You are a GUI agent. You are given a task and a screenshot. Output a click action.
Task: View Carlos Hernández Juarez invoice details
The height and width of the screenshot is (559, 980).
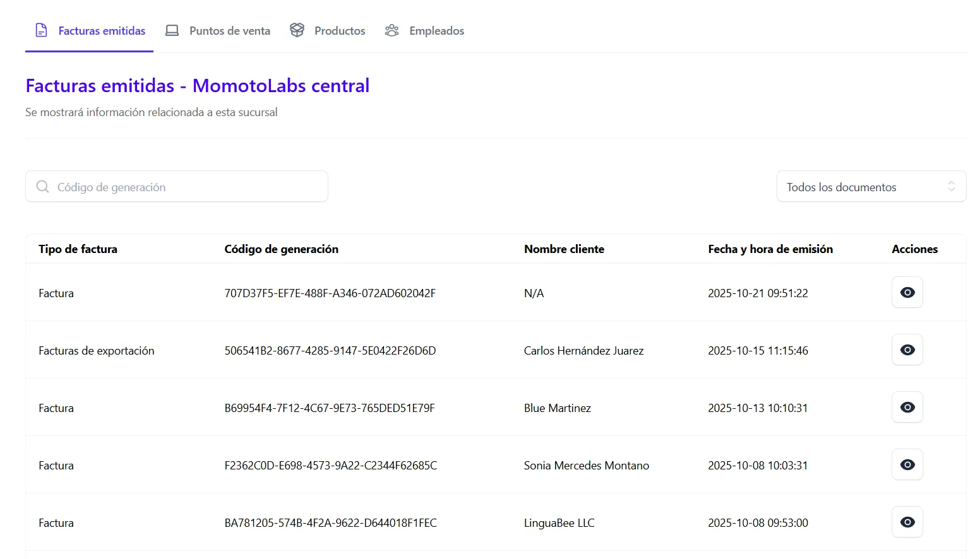[x=907, y=350]
